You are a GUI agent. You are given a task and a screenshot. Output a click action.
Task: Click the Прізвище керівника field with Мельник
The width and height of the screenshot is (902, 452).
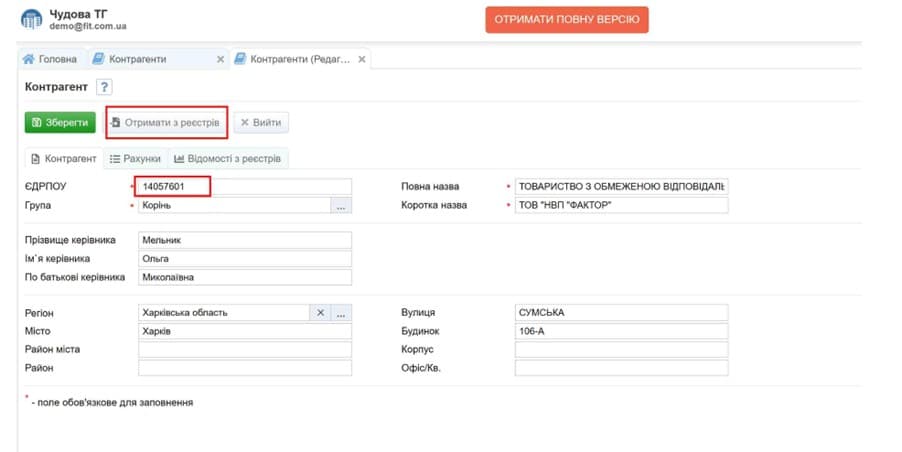tap(244, 240)
